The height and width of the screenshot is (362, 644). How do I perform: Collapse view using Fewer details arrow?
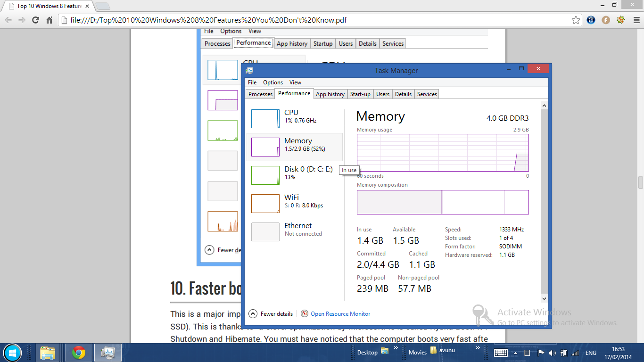coord(253,313)
